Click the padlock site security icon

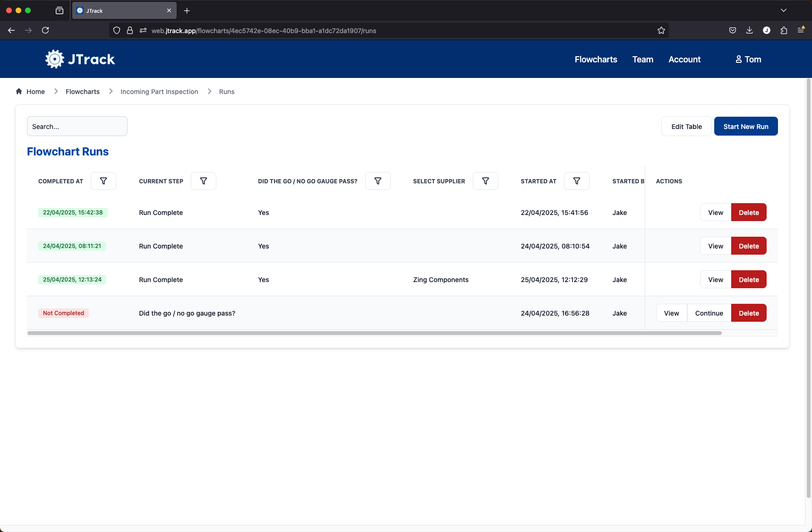coord(130,30)
